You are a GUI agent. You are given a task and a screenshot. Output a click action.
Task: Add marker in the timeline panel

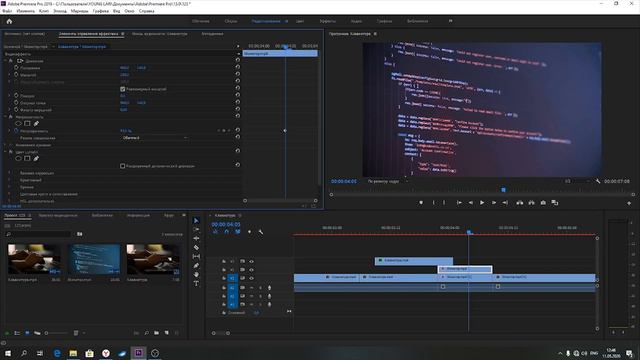249,232
